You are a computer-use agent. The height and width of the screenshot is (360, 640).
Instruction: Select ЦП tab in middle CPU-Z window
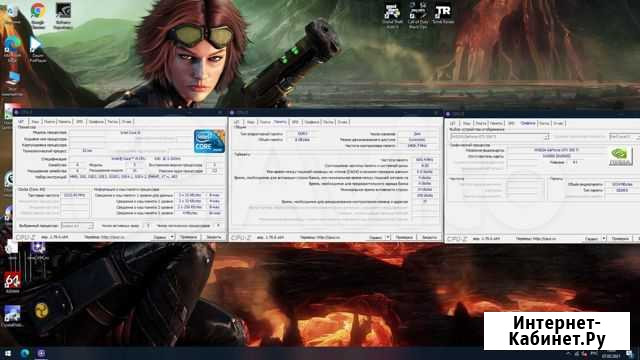pyautogui.click(x=237, y=122)
